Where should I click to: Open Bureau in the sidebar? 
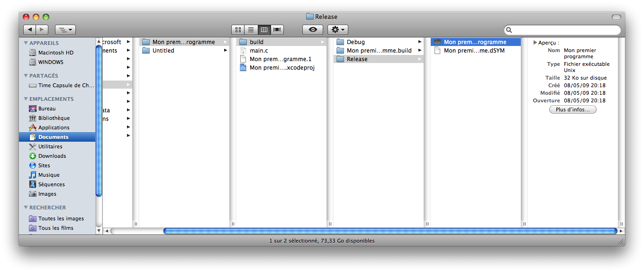point(57,109)
